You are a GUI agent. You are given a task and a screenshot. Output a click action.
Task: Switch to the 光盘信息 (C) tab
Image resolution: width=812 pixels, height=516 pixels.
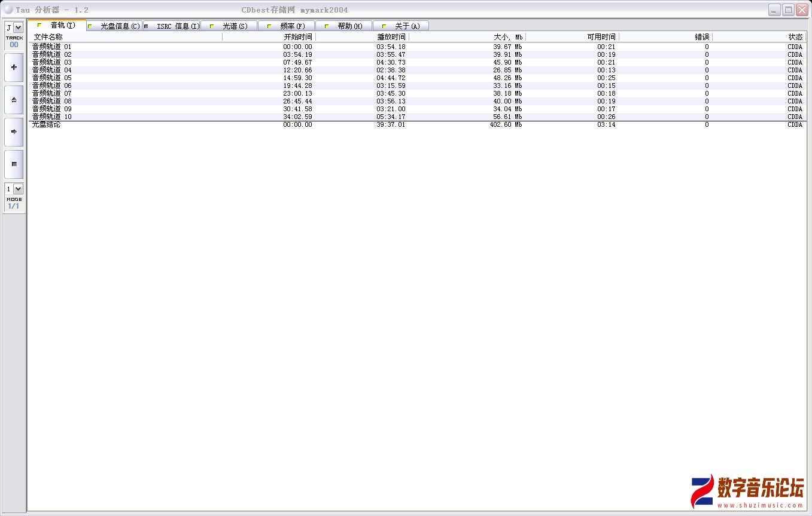(x=114, y=26)
